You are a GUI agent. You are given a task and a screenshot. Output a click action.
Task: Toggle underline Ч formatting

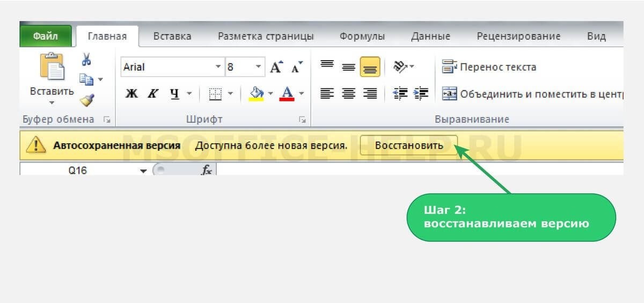tap(175, 94)
